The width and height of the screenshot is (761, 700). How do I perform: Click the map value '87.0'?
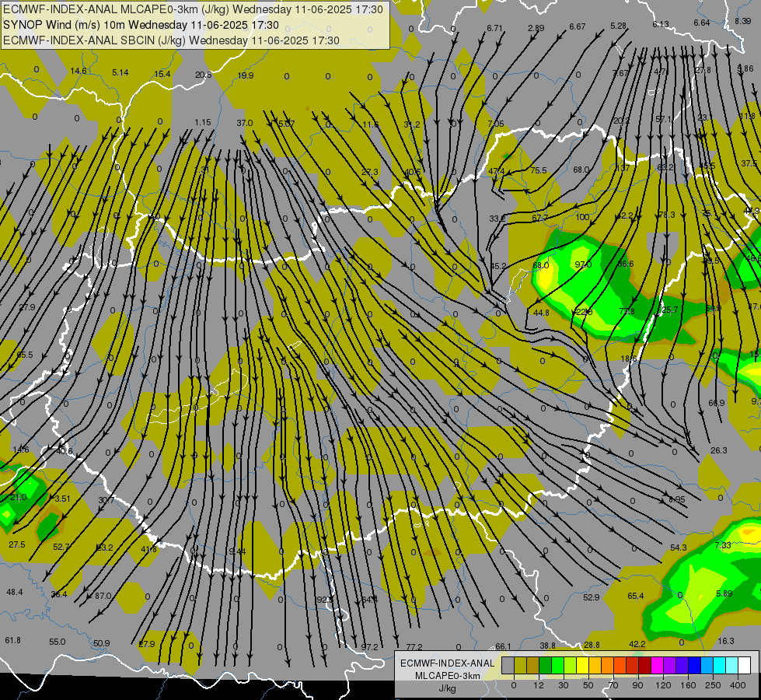(103, 596)
